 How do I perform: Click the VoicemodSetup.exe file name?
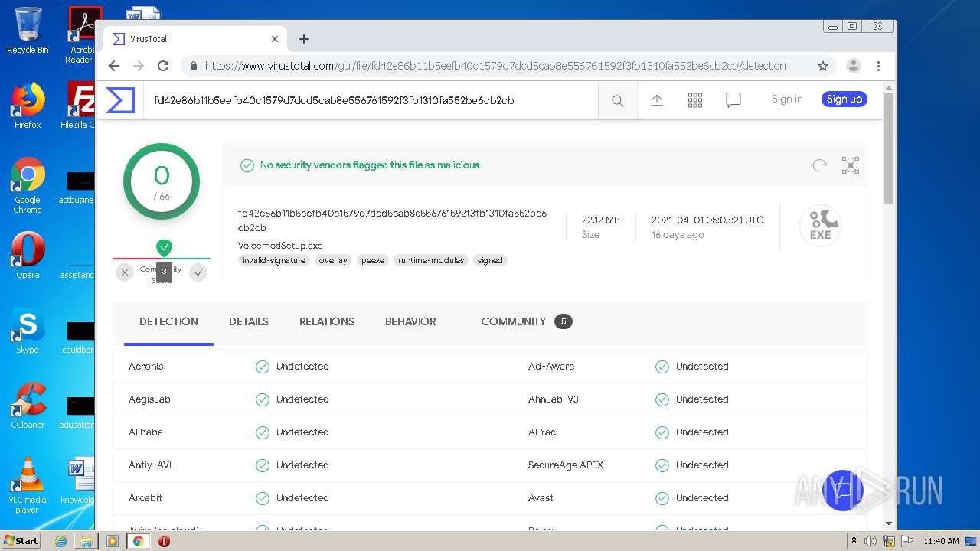point(280,246)
